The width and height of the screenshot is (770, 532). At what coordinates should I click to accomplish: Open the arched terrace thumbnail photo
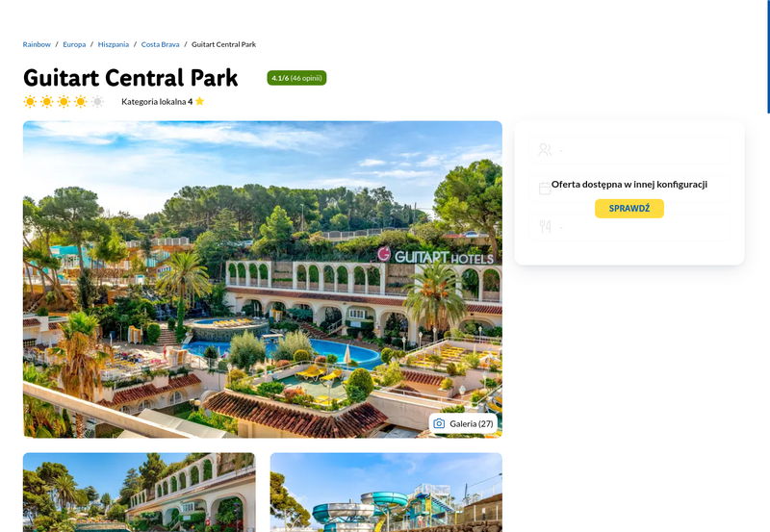pos(140,493)
